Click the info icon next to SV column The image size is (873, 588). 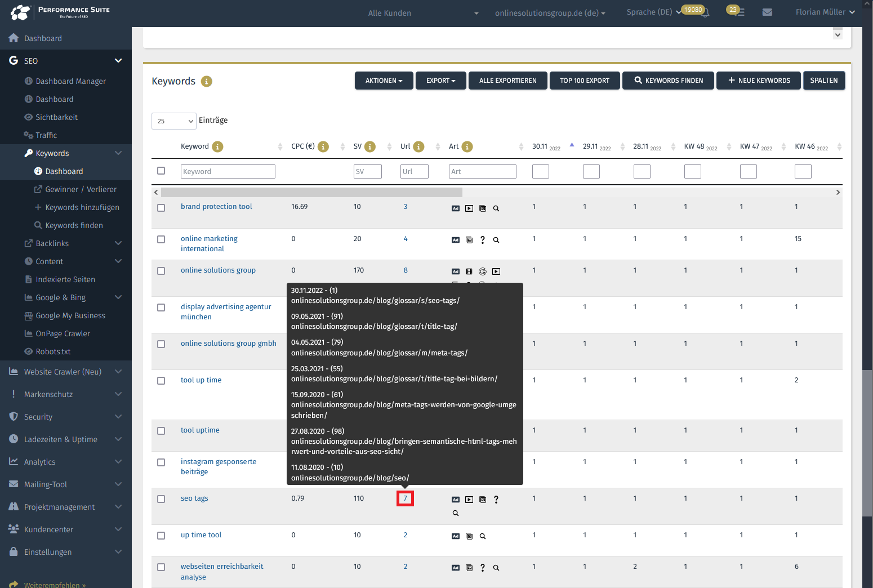pos(370,146)
